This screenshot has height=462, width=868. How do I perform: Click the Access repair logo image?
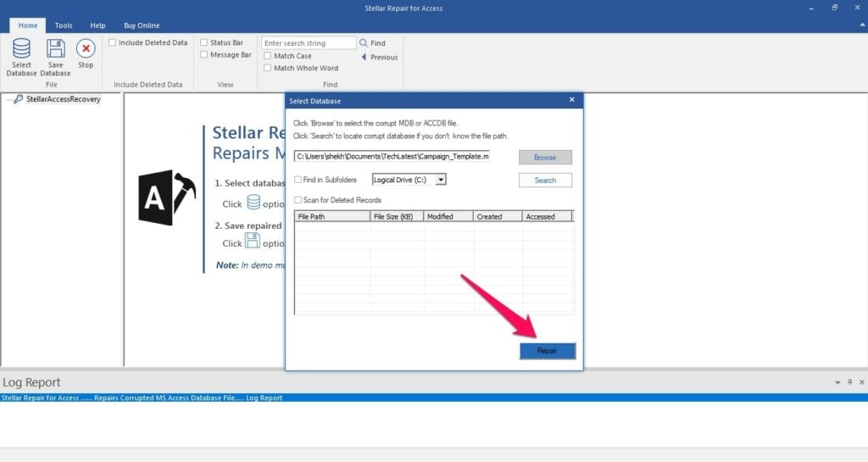pyautogui.click(x=167, y=198)
